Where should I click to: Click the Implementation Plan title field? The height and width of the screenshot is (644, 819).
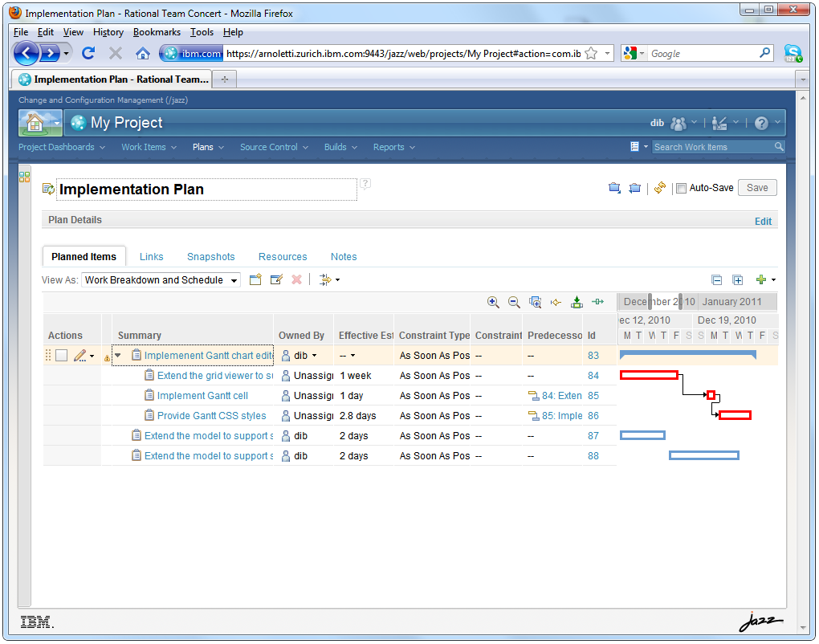click(207, 190)
